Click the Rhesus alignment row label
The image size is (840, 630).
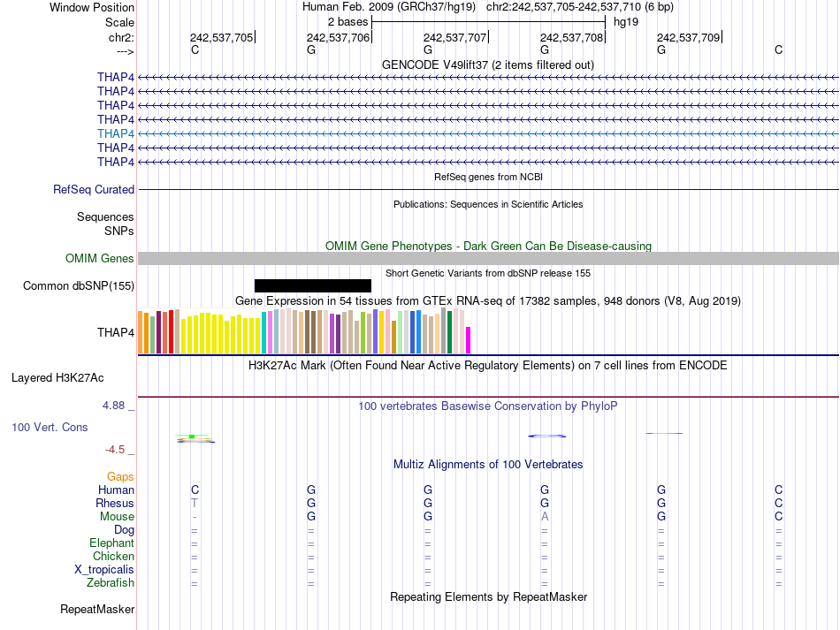click(x=115, y=503)
